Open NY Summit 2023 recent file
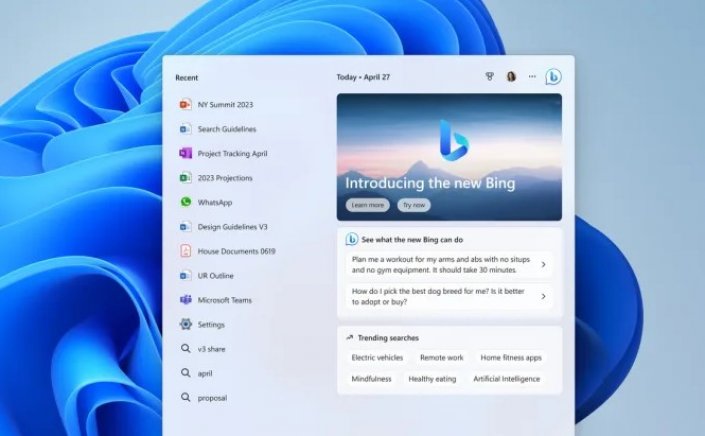The height and width of the screenshot is (436, 705). click(225, 105)
